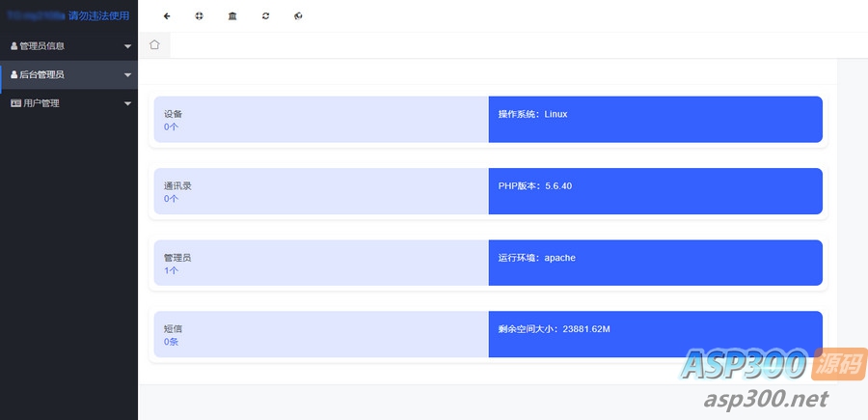Click the 操作系统：Linux info panel
868x420 pixels.
tap(656, 119)
